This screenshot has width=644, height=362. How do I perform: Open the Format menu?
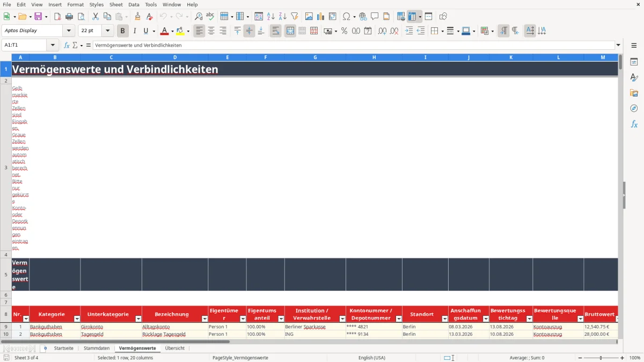tap(75, 4)
